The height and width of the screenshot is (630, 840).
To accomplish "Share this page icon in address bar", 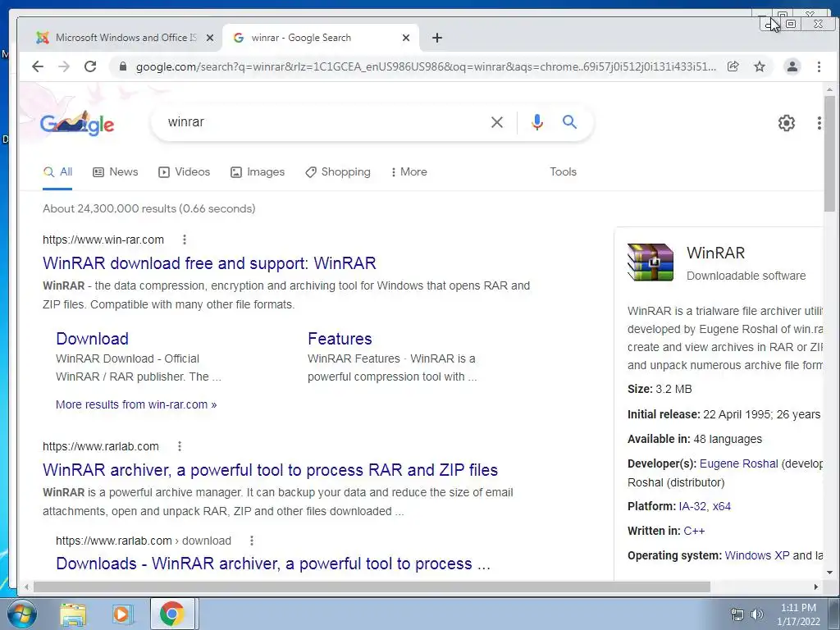I will tap(733, 66).
